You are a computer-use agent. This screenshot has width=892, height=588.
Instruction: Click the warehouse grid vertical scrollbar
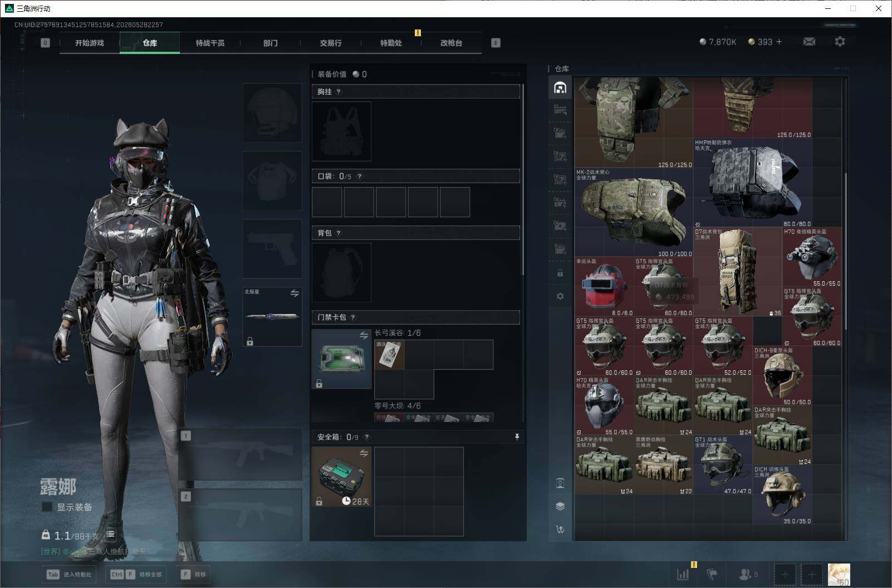845,251
